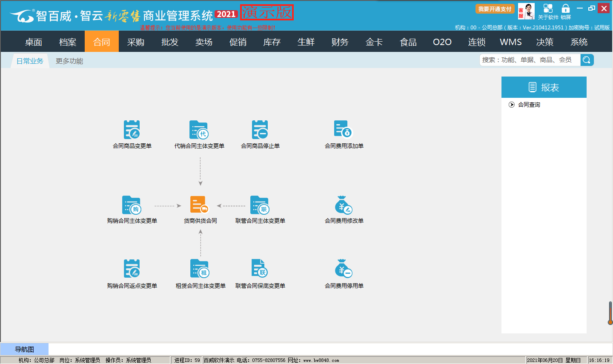613x364 pixels.
Task: Click the 锁屏 lock screen icon
Action: 565,11
